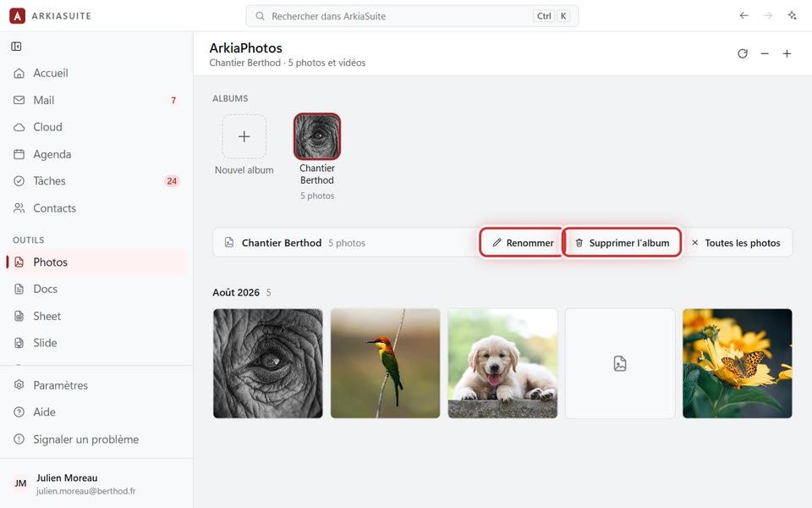Click the ArkiaSuite logo icon
The height and width of the screenshot is (508, 812).
pyautogui.click(x=17, y=16)
